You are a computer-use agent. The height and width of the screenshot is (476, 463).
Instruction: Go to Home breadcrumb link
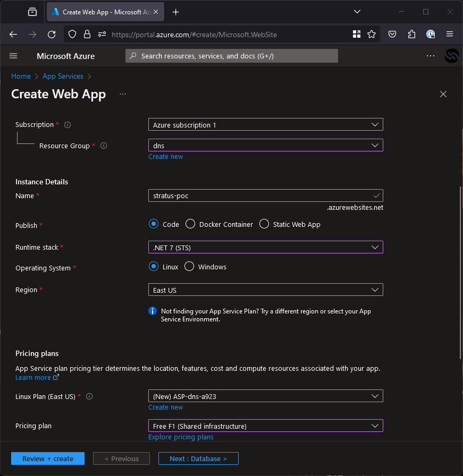(x=21, y=76)
